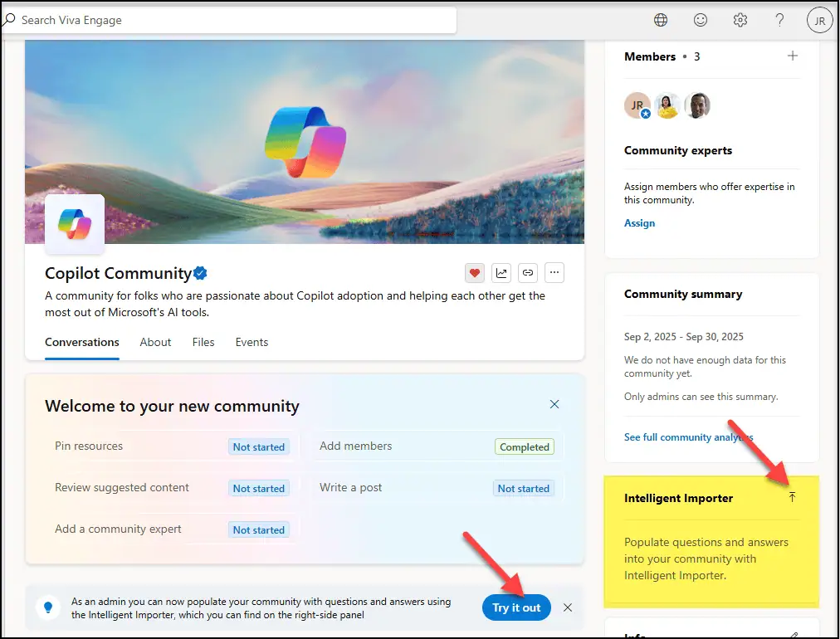Expand the Members section with the plus
The height and width of the screenshot is (639, 840).
click(793, 56)
